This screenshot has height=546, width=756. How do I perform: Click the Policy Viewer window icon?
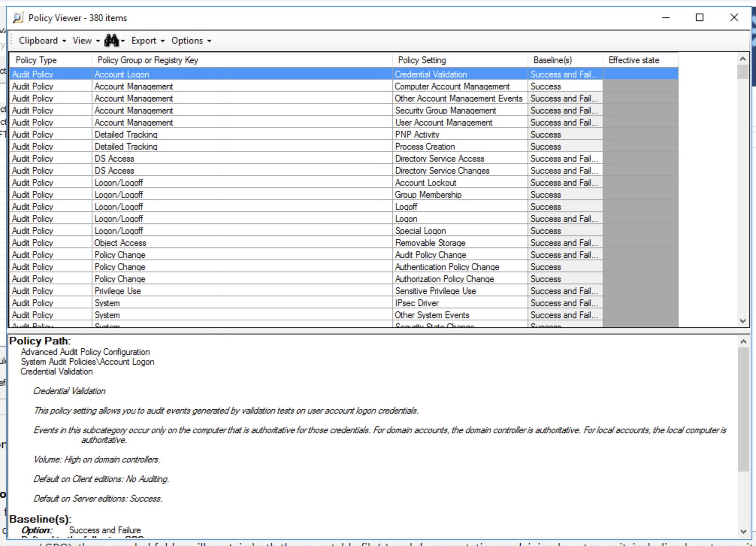(18, 18)
